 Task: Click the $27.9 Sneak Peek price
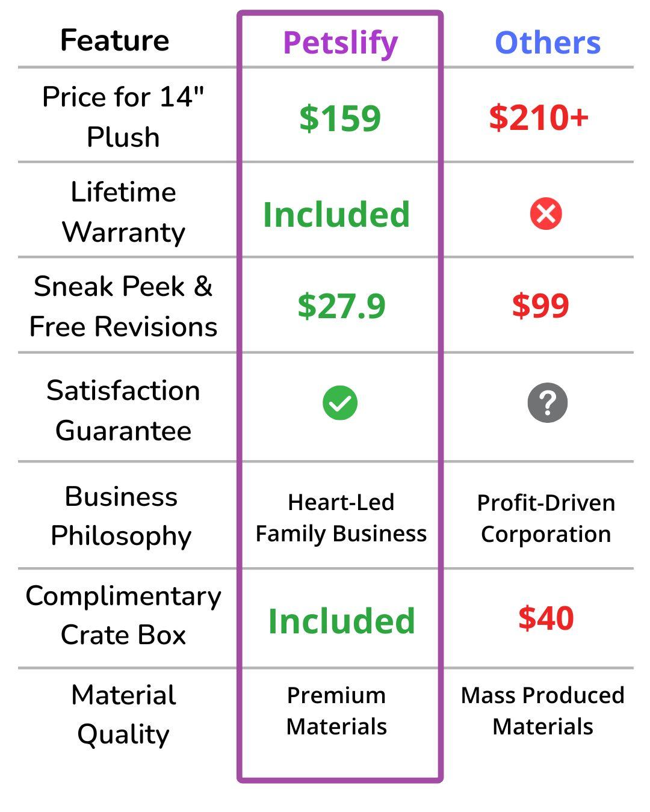[341, 306]
